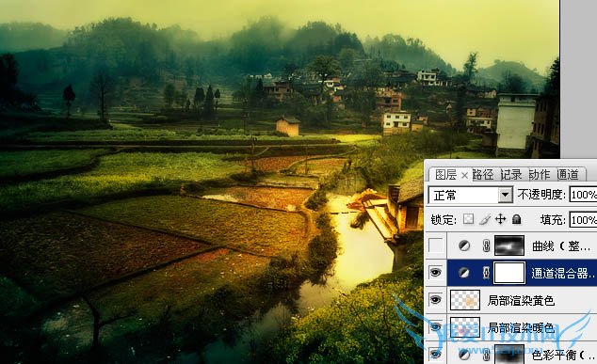Toggle lock position move icon

[500, 219]
